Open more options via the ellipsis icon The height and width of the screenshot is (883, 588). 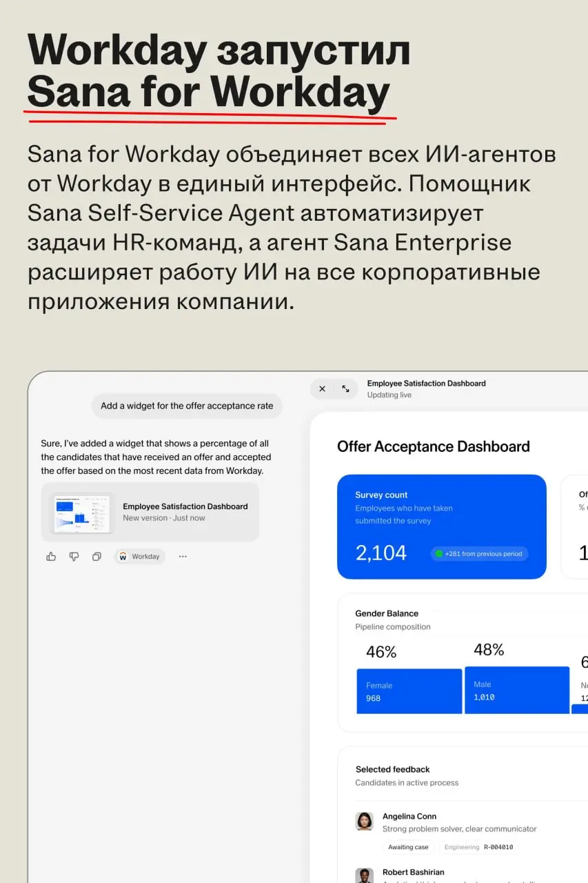tap(182, 556)
